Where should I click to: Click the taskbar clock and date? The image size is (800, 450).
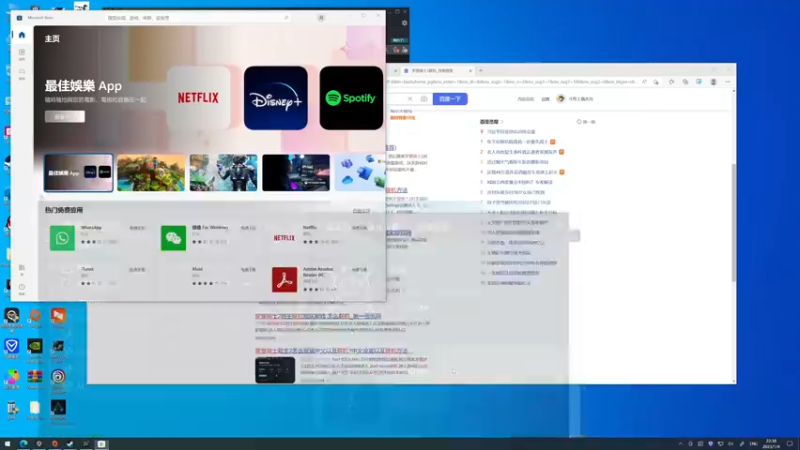coord(771,444)
